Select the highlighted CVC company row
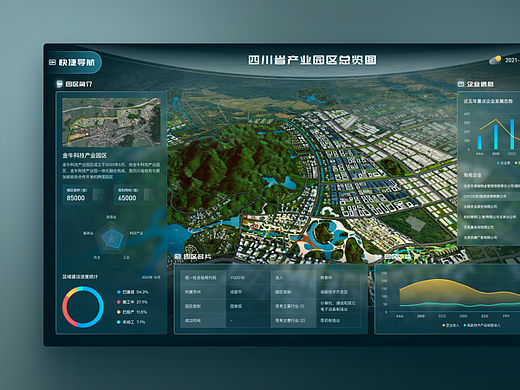The width and height of the screenshot is (520, 390). point(491,196)
